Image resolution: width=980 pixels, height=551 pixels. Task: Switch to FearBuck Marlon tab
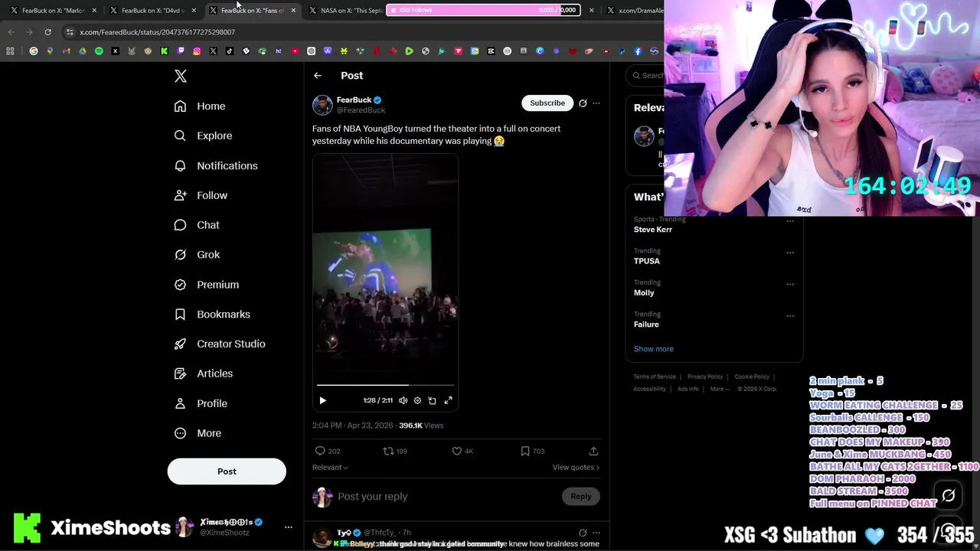(54, 10)
